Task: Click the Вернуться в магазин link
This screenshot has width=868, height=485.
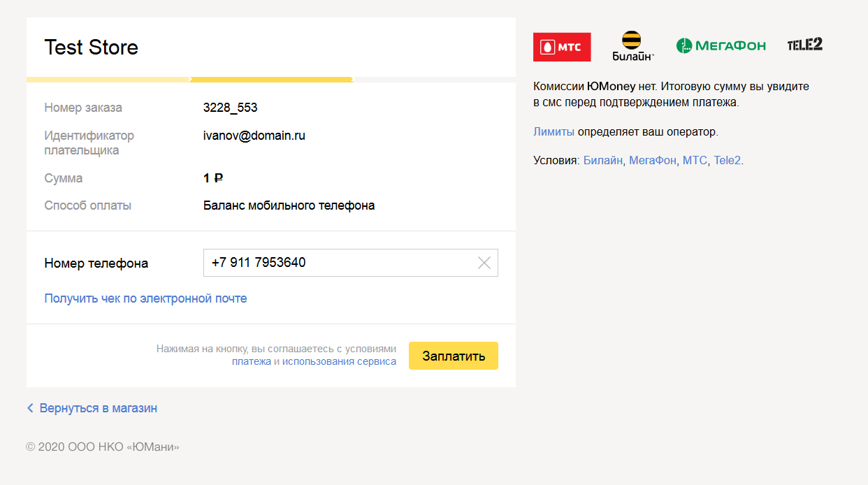Action: (99, 408)
